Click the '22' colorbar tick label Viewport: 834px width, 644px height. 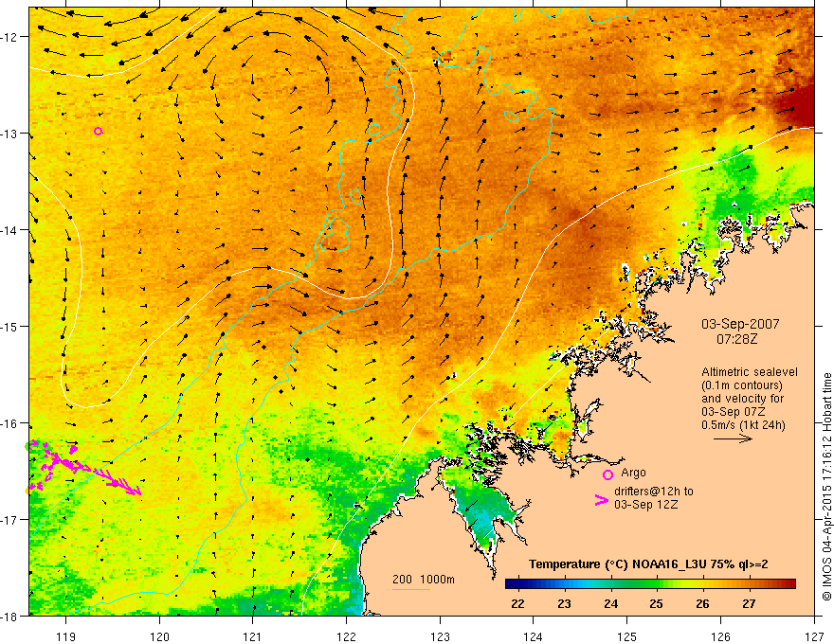click(x=517, y=603)
